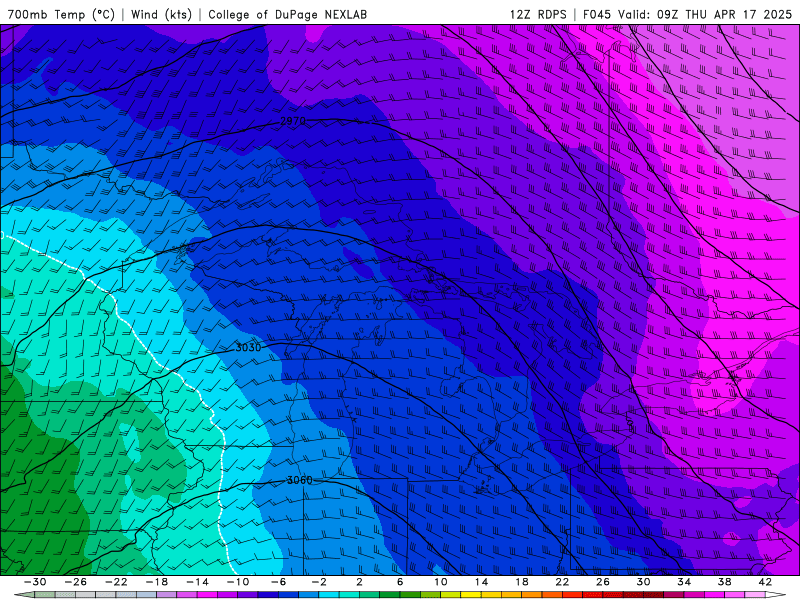Click the positive 10 value on the color scale

(441, 582)
